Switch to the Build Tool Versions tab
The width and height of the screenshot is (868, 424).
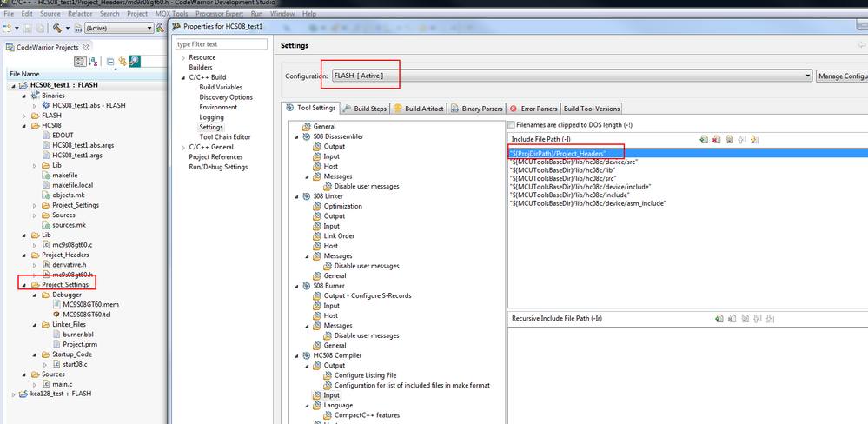tap(592, 109)
